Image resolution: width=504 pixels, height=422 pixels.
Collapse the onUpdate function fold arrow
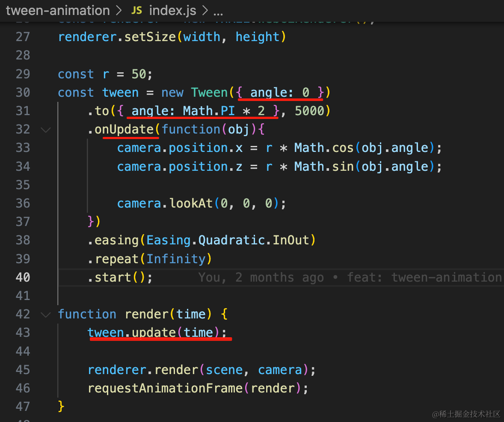tap(46, 130)
